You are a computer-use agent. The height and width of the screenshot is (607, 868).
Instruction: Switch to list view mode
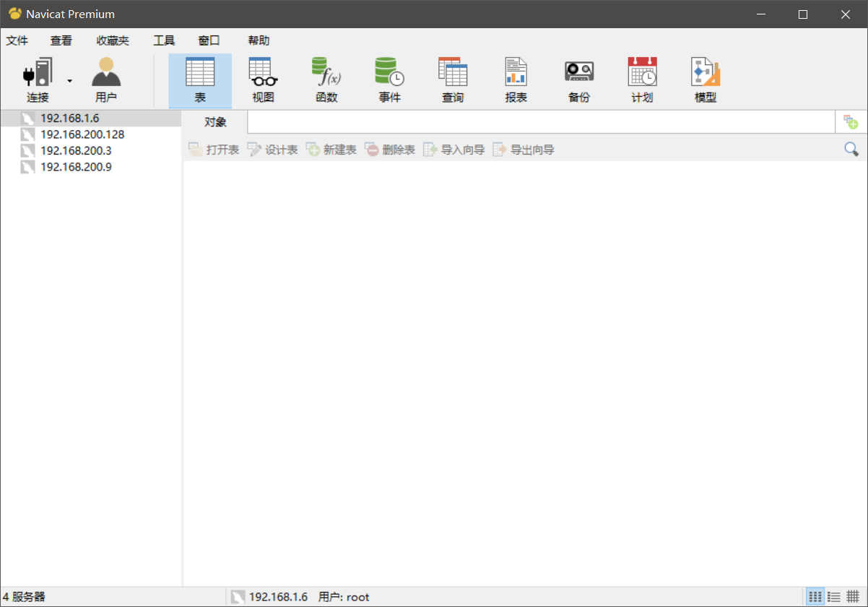[x=834, y=597]
